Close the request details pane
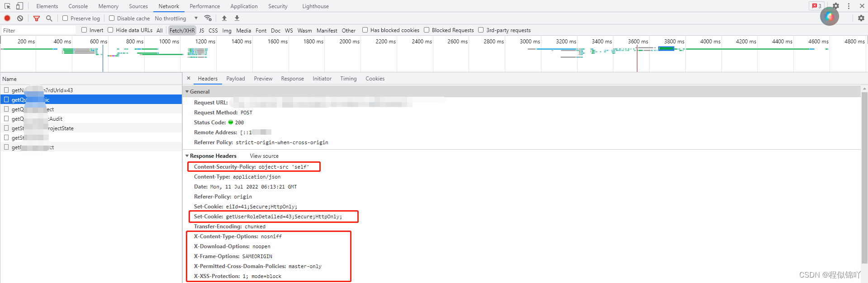Screen dimensions: 868x283 pyautogui.click(x=189, y=78)
